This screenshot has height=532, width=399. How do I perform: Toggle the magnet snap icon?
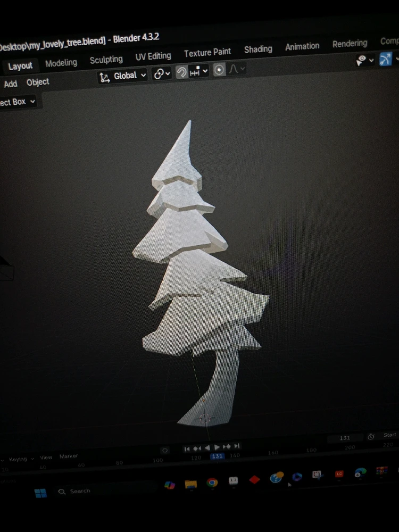[x=181, y=73]
